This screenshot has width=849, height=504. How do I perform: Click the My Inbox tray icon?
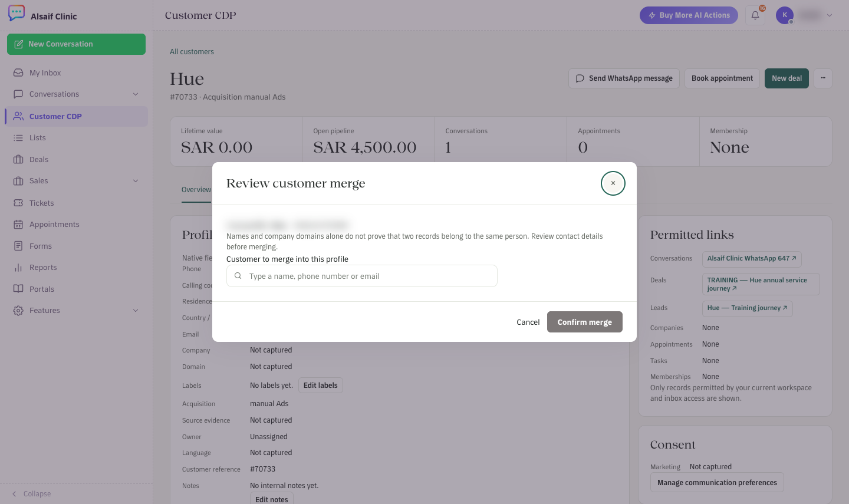click(18, 73)
